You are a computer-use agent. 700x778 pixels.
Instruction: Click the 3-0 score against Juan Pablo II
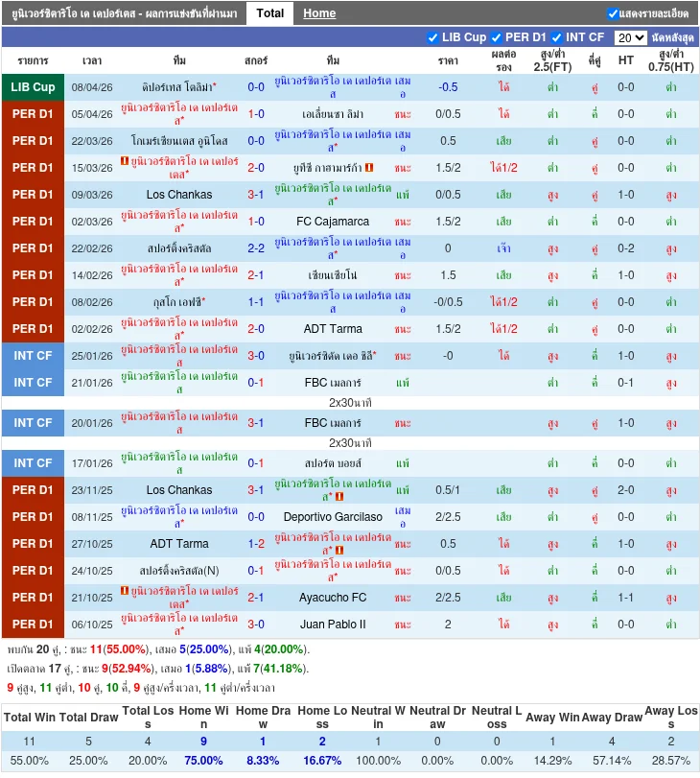click(256, 625)
